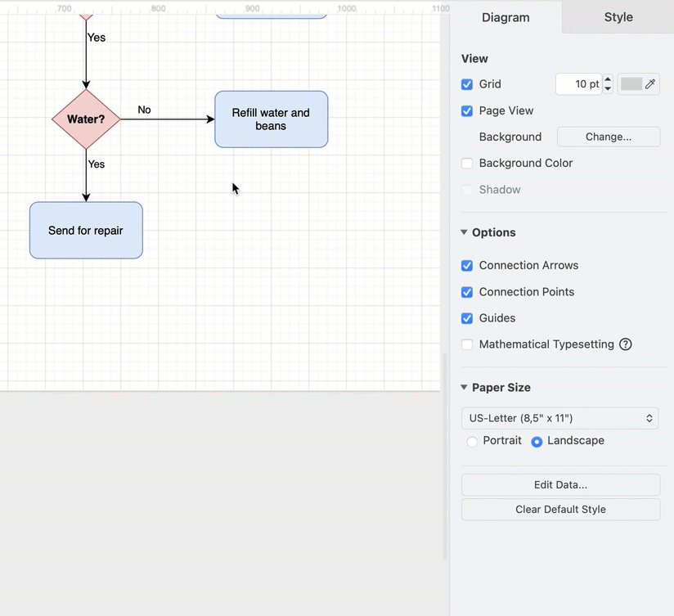The image size is (674, 616).
Task: Click the Yes label below Water? diamond
Action: click(x=97, y=164)
